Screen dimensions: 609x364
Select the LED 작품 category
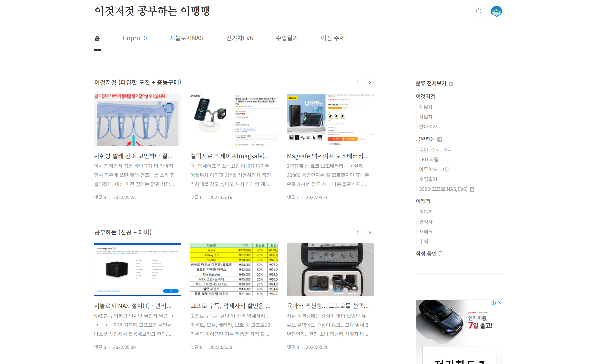(x=428, y=159)
